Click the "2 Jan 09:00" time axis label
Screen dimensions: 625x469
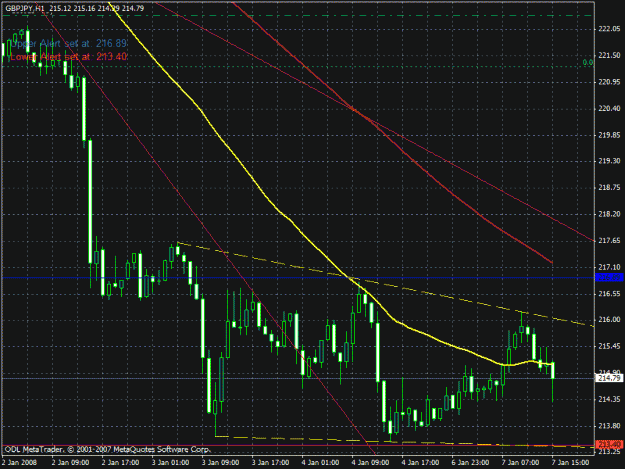click(x=71, y=462)
